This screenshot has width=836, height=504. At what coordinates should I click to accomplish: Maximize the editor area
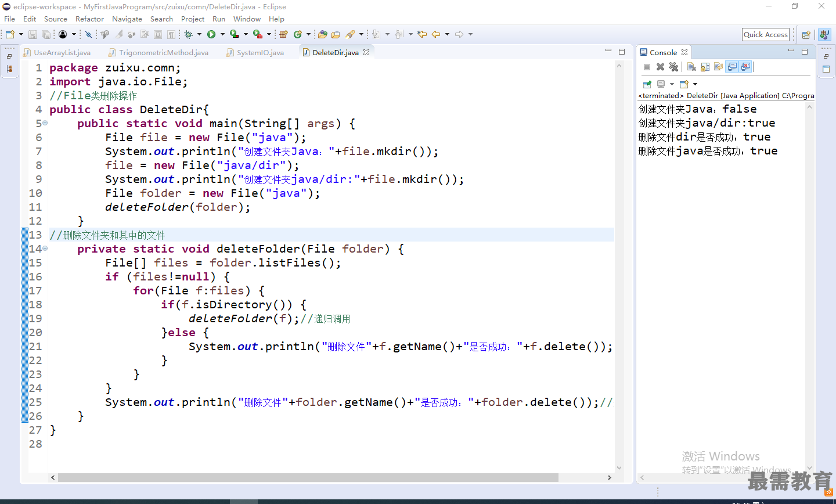(622, 51)
